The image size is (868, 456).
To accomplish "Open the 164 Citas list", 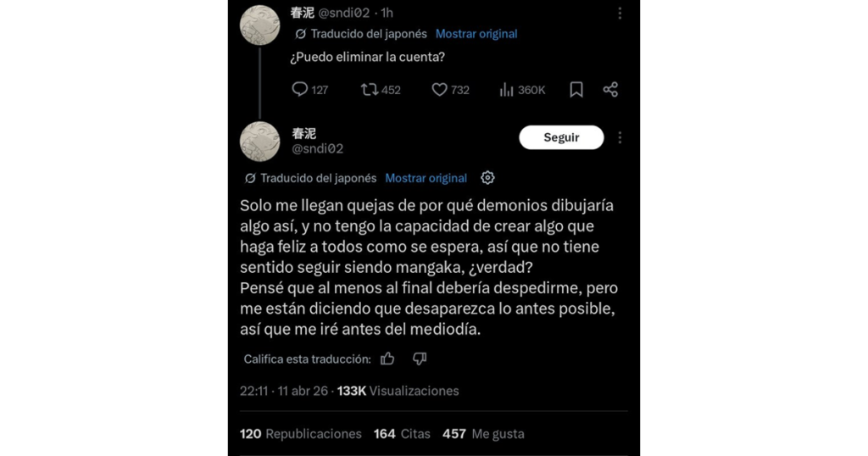I will click(x=402, y=434).
